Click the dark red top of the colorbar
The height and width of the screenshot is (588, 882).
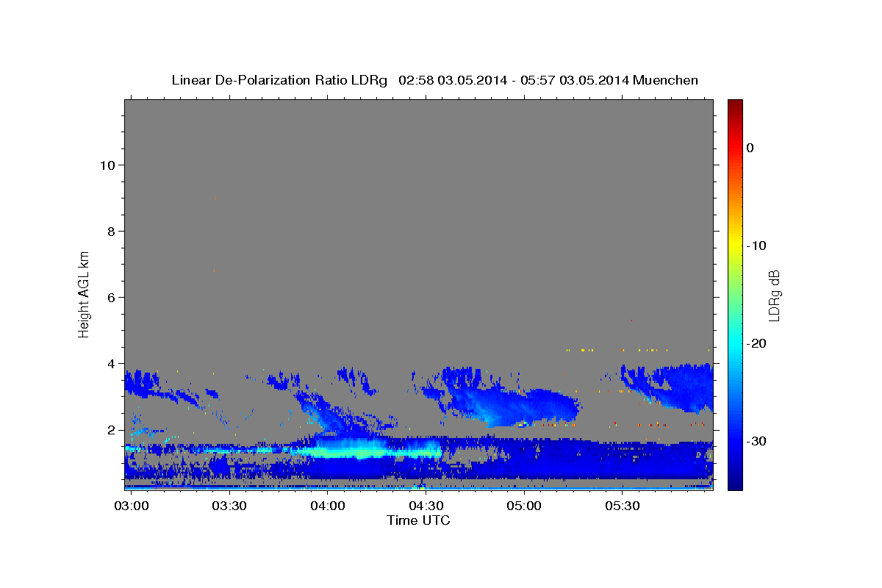click(x=735, y=107)
